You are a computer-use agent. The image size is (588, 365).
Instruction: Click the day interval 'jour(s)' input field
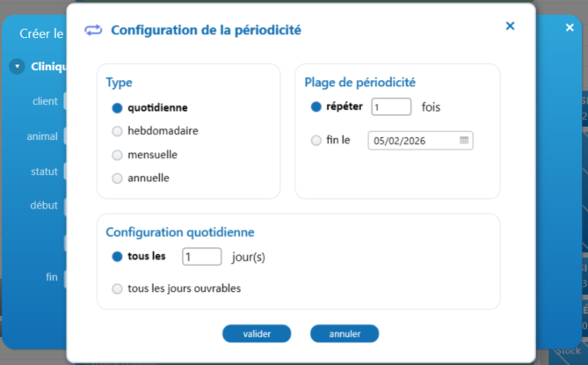(201, 257)
